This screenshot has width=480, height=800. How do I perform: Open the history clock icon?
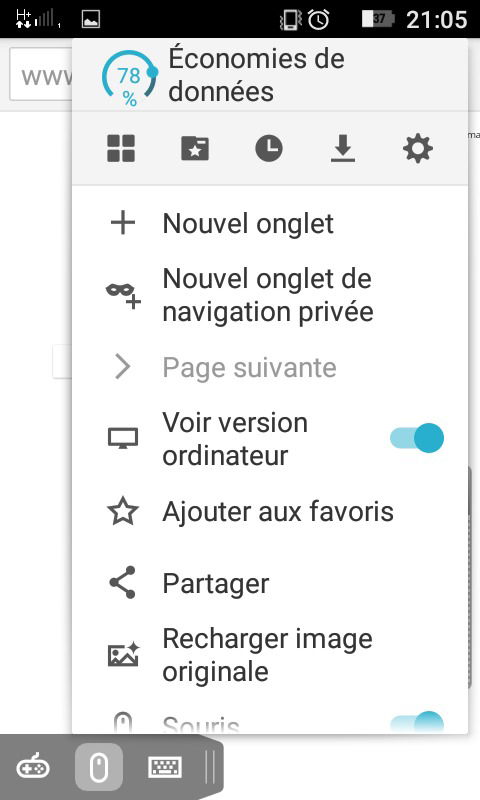[269, 148]
